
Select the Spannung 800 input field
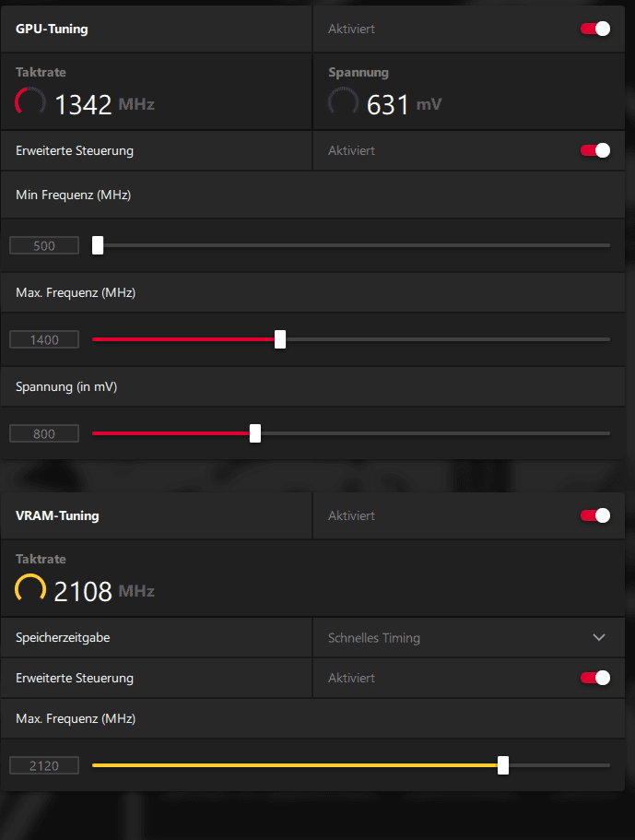[44, 434]
